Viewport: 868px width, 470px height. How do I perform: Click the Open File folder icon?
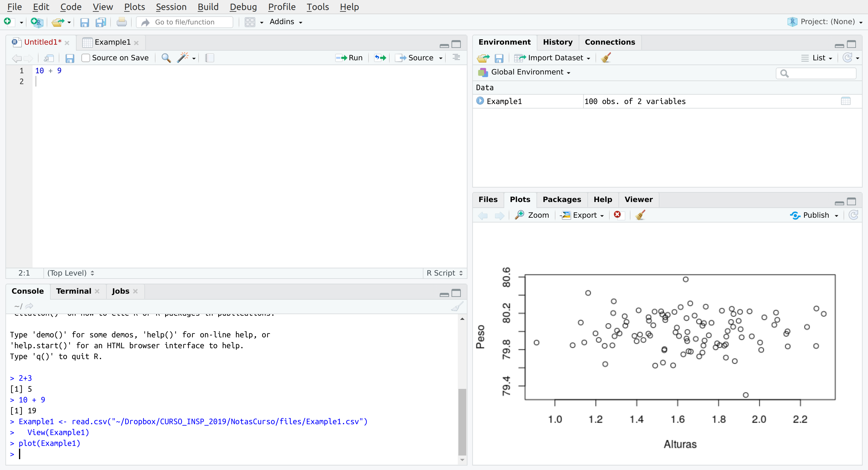(x=58, y=22)
